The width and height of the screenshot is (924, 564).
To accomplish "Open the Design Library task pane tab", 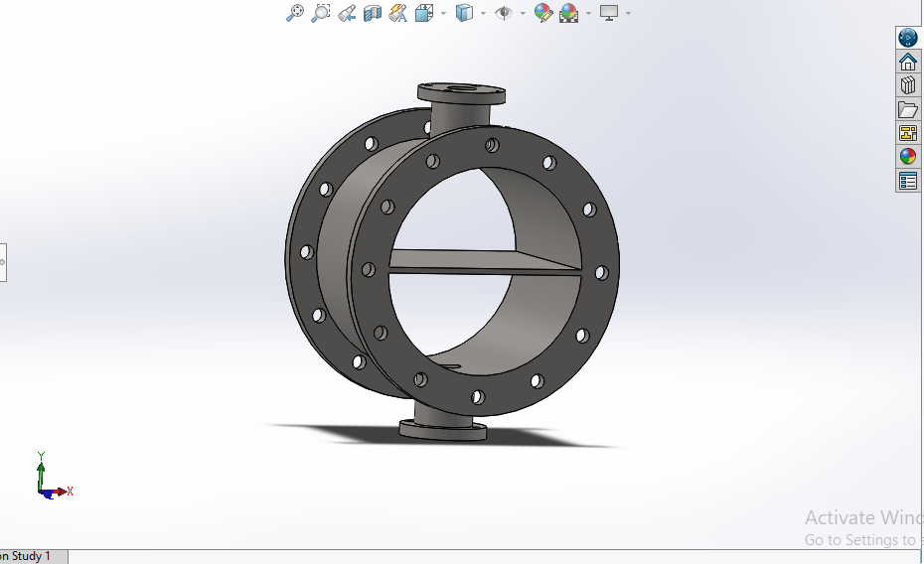I will (x=908, y=85).
